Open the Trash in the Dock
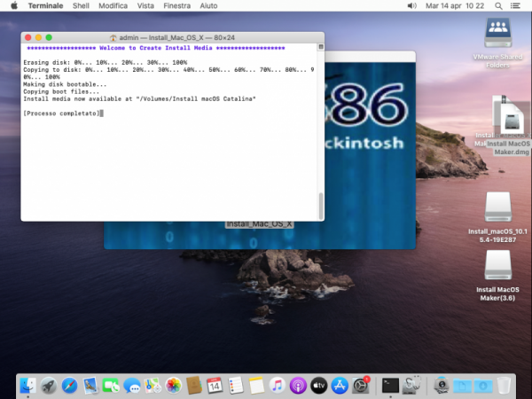532x399 pixels. click(504, 386)
